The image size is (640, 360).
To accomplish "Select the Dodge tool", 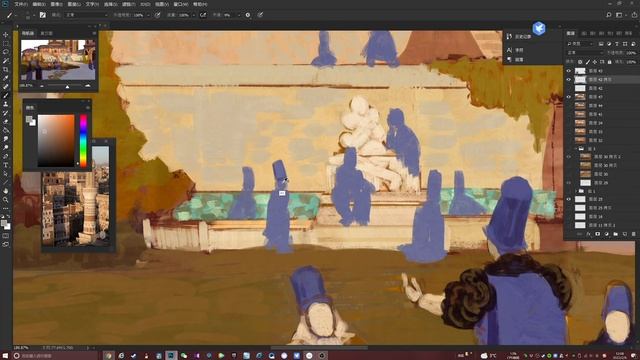I will pyautogui.click(x=6, y=148).
